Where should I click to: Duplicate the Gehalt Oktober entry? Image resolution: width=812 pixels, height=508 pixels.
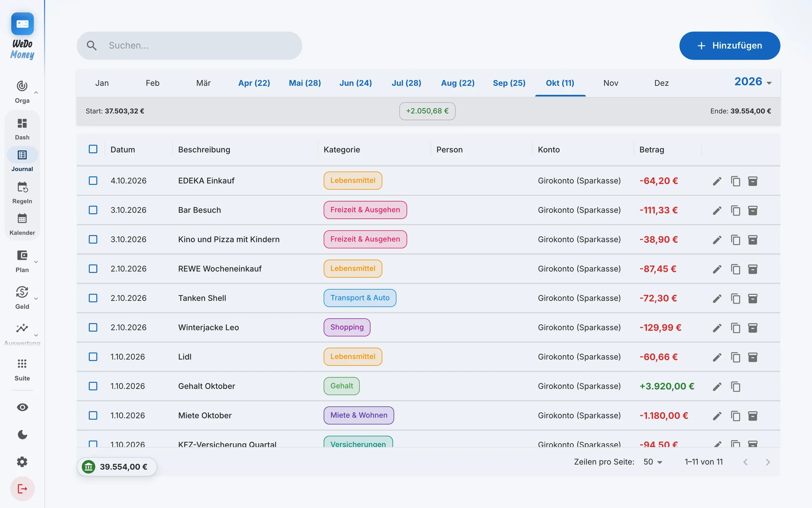pyautogui.click(x=735, y=386)
